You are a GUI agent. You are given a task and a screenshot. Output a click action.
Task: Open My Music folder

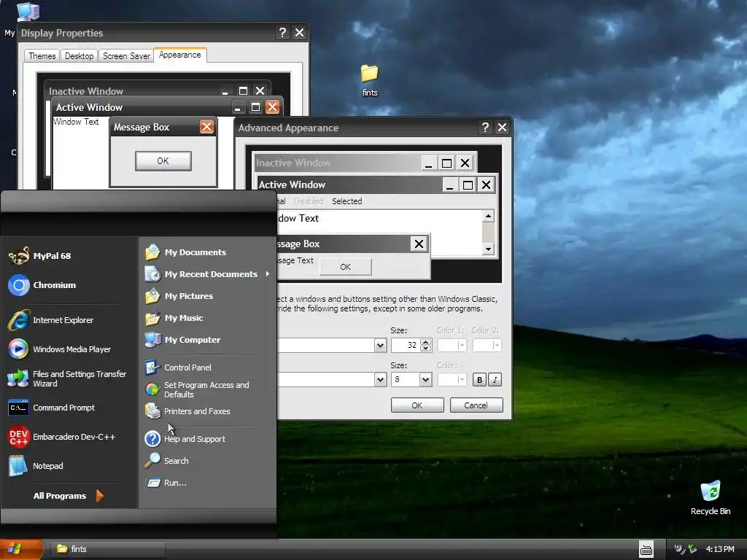pyautogui.click(x=174, y=318)
